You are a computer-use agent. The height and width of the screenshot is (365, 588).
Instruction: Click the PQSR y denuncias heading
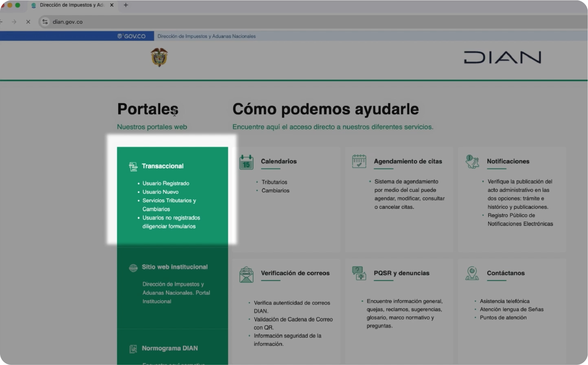pos(401,273)
